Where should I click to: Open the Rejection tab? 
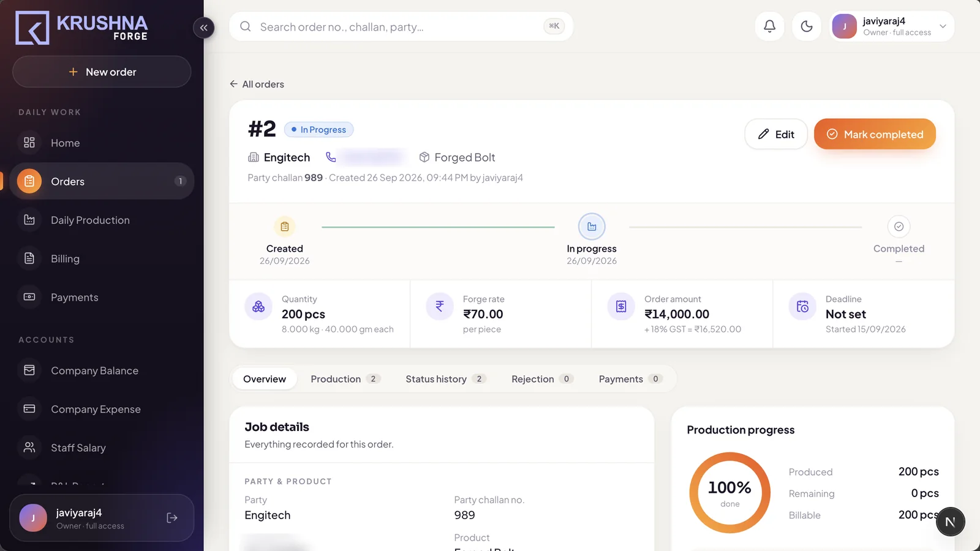pyautogui.click(x=542, y=379)
